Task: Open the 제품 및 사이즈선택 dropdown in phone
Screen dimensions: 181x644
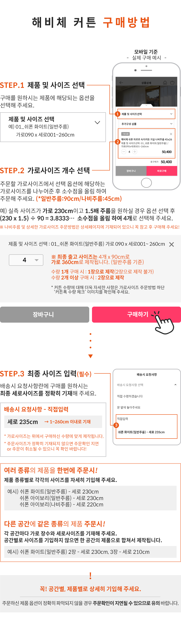Action: click(146, 114)
